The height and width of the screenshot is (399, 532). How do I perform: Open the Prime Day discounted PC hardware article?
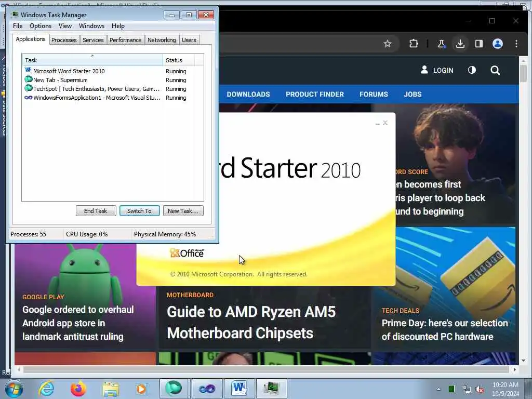click(x=445, y=329)
